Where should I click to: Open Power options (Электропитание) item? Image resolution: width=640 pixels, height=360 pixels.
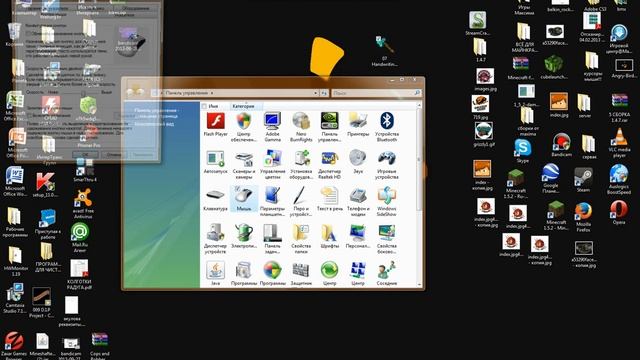[244, 236]
